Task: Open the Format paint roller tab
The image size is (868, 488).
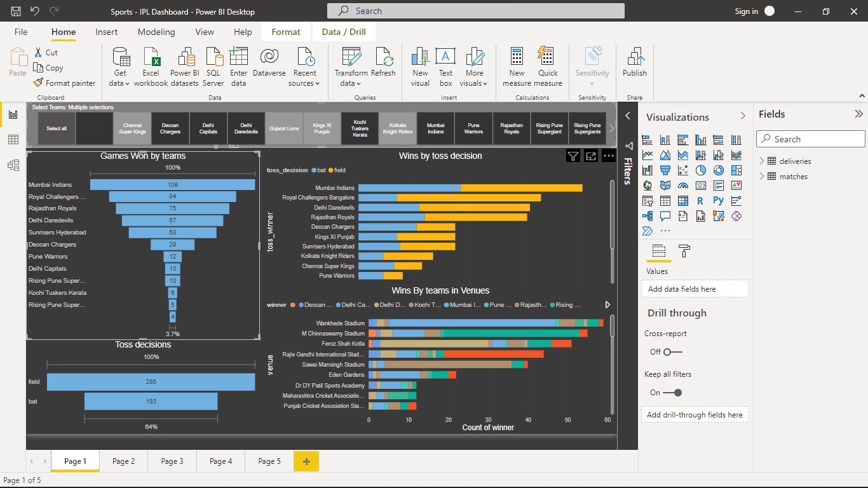Action: [684, 251]
